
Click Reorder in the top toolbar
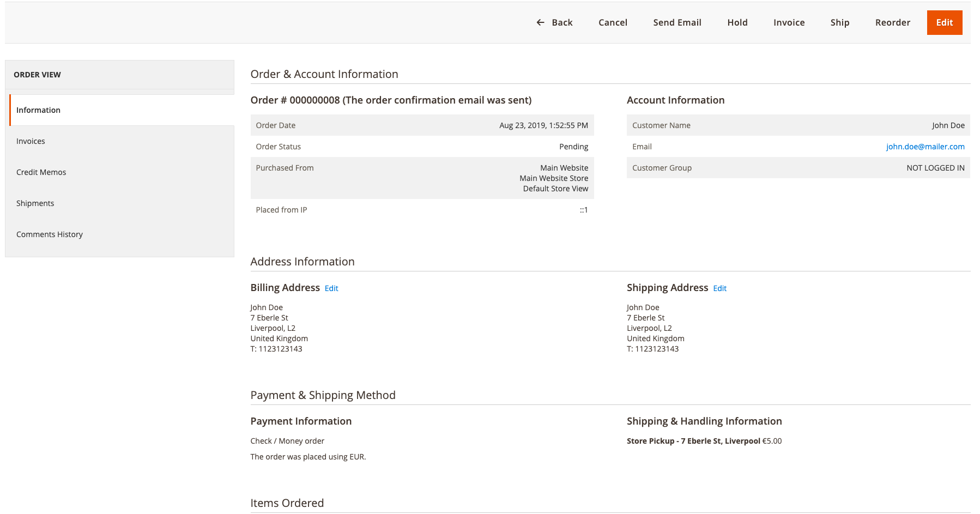[892, 22]
